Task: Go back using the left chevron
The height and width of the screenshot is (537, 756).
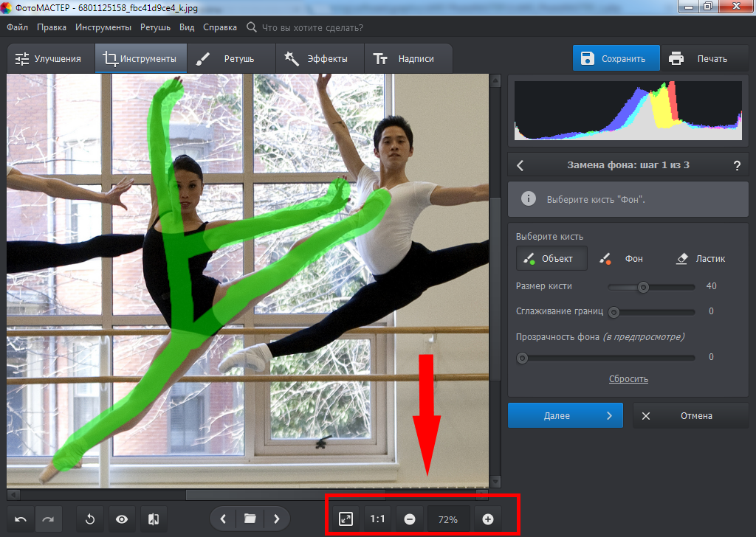Action: 520,165
